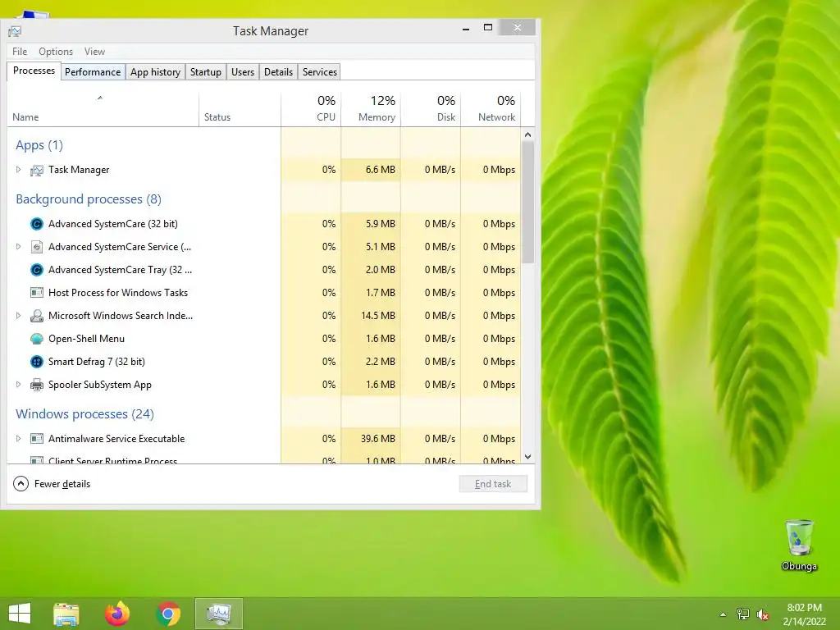Click the 39.6 MB memory value
This screenshot has width=840, height=630.
[377, 439]
